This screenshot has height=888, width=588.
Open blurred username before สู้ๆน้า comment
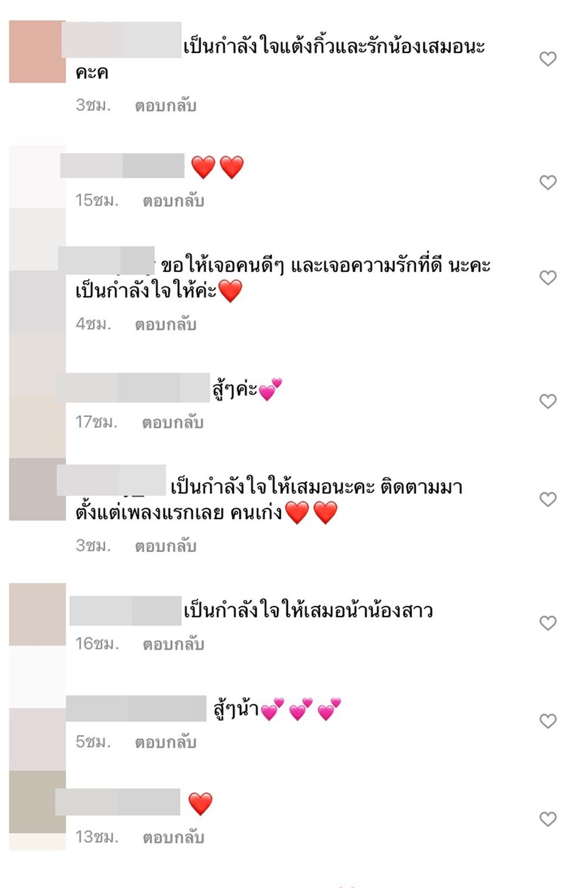point(136,709)
